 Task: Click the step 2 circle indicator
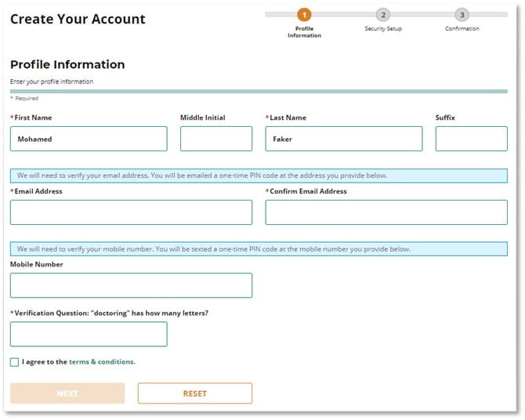(x=382, y=15)
